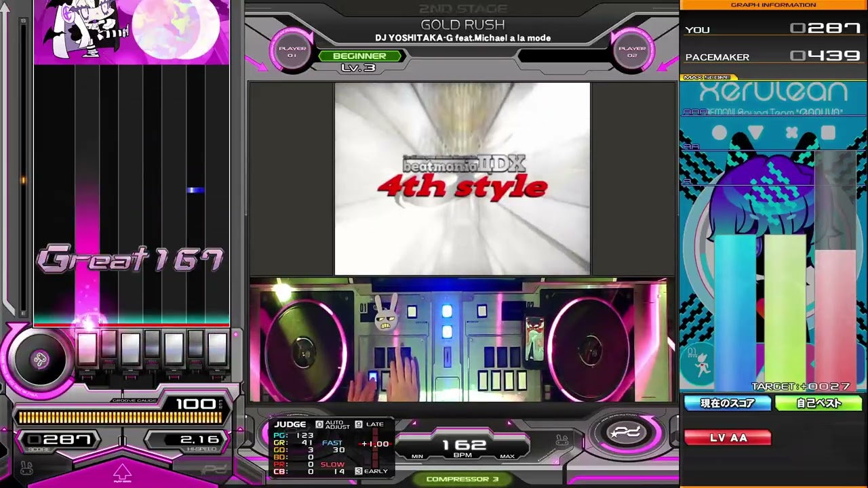
Task: Click the small rabbit icon beside Pd emblem
Action: point(561,441)
